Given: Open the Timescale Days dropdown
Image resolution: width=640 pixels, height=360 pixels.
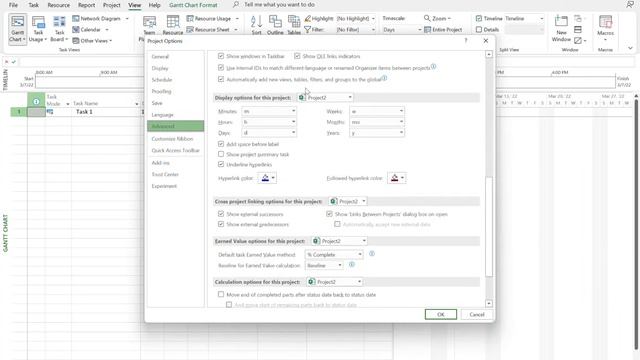Looking at the screenshot, I should coord(402,30).
